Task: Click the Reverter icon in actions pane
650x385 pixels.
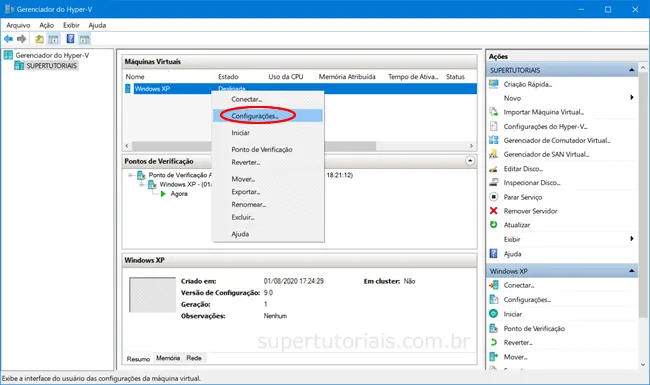Action: tap(494, 342)
